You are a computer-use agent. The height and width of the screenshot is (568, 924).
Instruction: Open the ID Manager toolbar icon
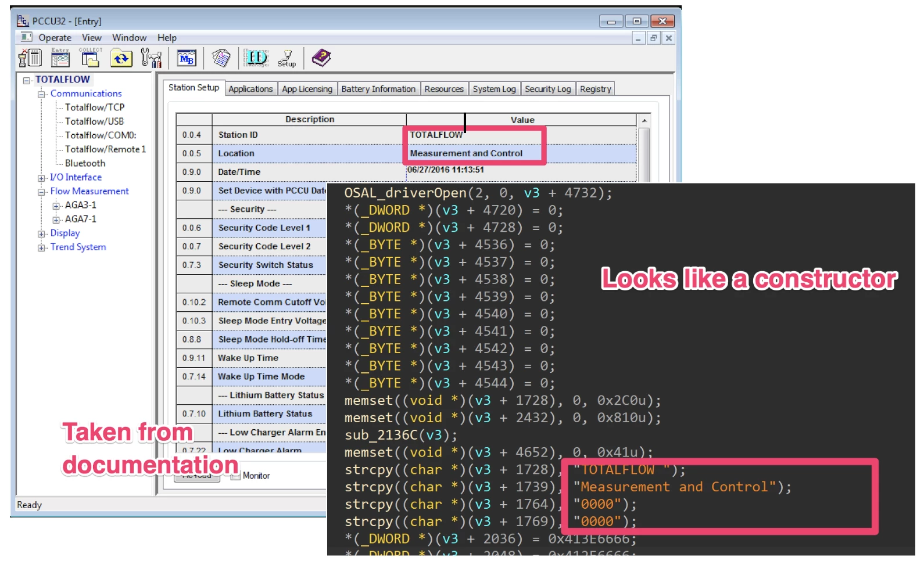click(x=256, y=58)
